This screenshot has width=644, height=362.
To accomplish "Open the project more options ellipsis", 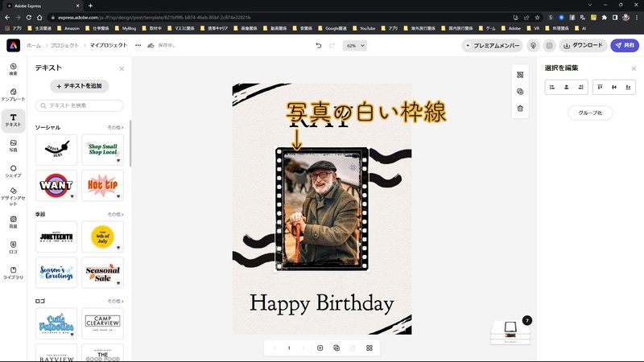I will tap(138, 45).
